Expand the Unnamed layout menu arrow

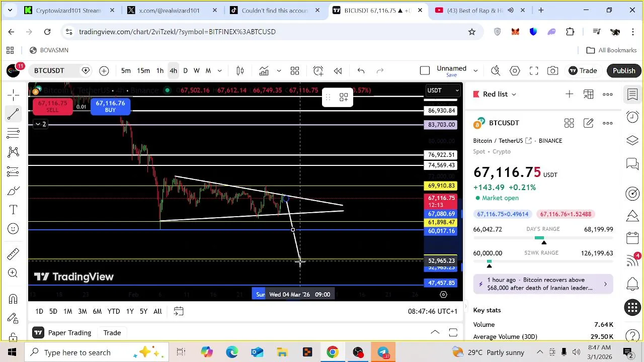475,71
